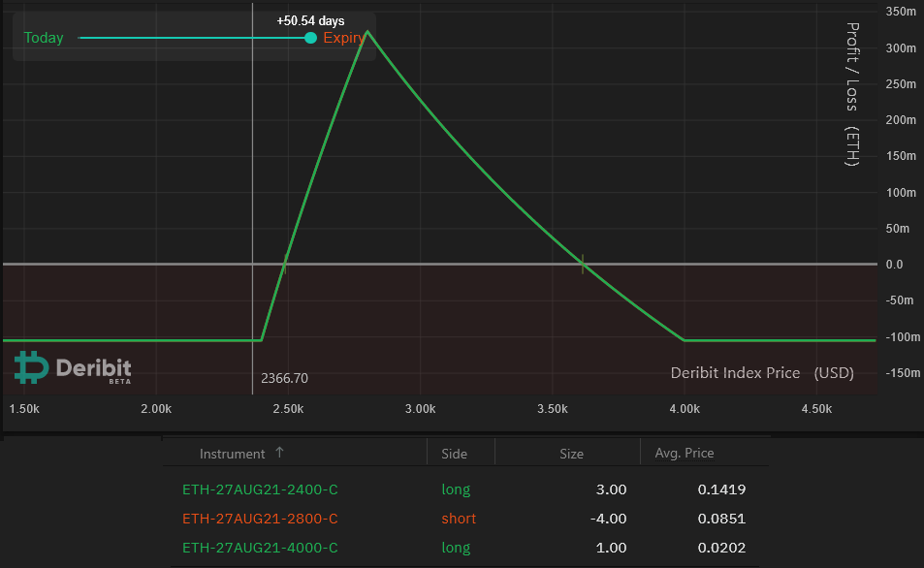Click the +50.54 days tooltip
This screenshot has height=568, width=924.
(310, 20)
